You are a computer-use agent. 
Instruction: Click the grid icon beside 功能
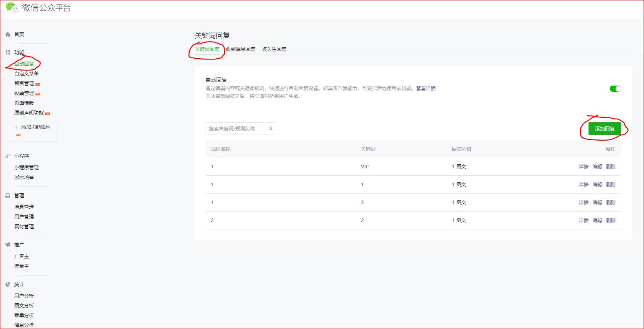(8, 53)
